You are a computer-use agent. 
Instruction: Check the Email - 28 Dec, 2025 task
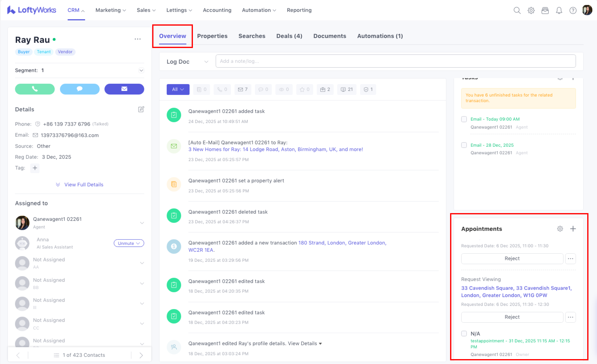pos(464,145)
